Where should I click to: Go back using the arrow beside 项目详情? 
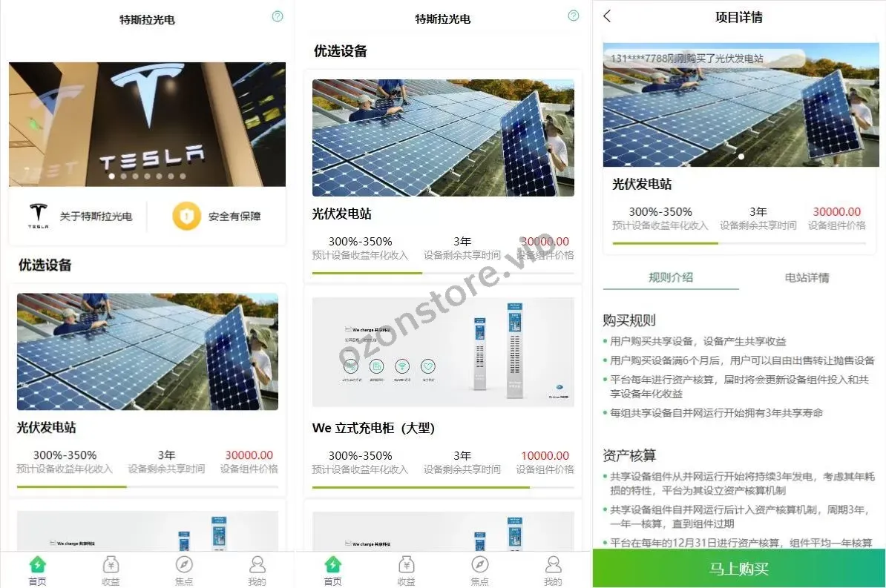608,16
